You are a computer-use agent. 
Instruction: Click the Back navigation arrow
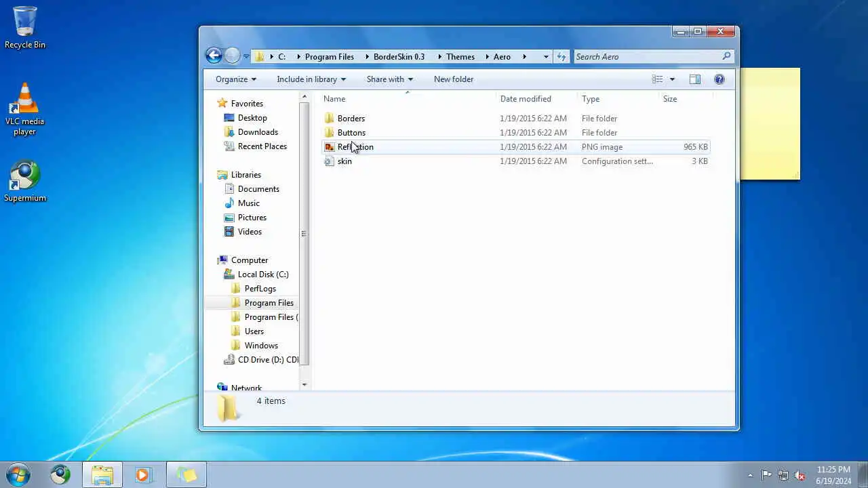click(214, 56)
